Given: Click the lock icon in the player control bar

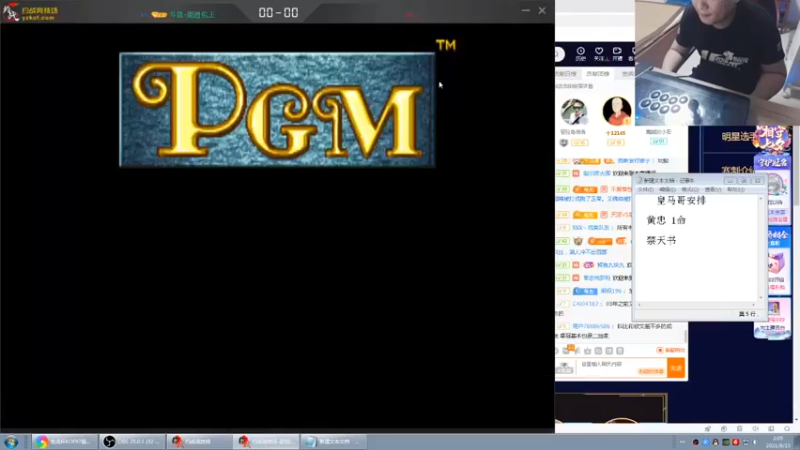Looking at the screenshot, I should click(x=739, y=429).
